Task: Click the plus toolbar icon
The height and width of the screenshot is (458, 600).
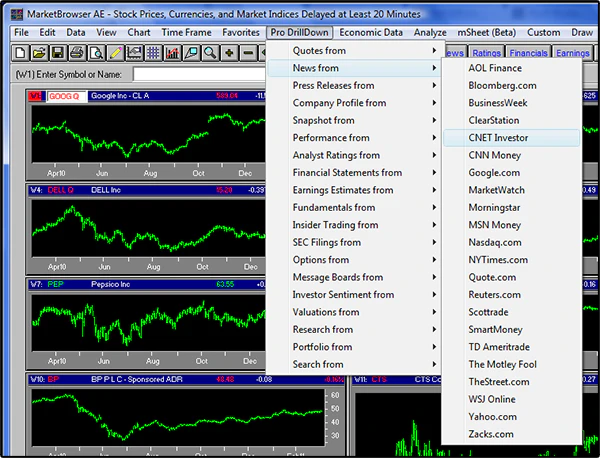Action: (230, 53)
